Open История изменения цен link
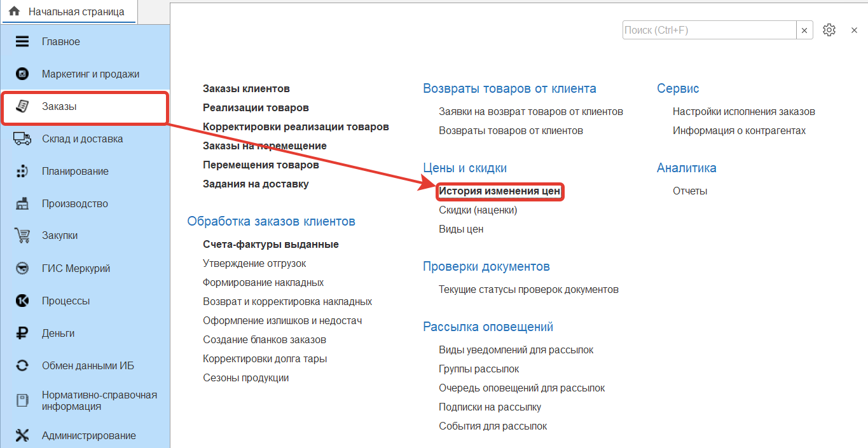Screen dimensions: 868x448 pyautogui.click(x=500, y=191)
